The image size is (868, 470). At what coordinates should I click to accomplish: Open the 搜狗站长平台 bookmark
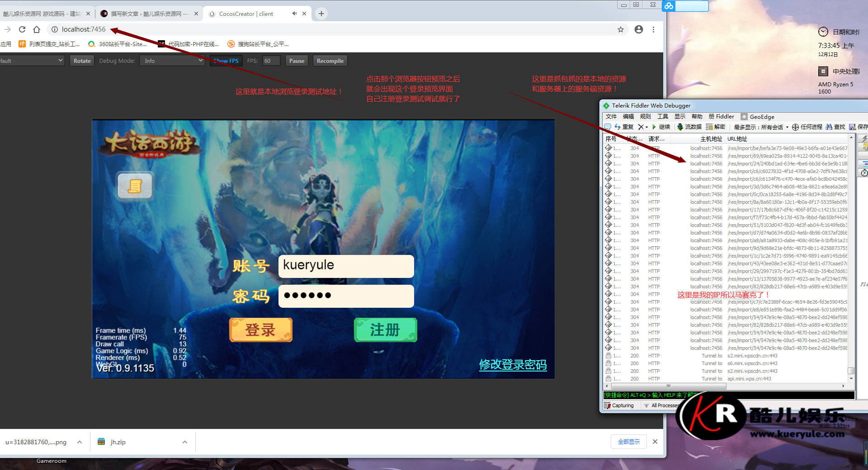258,44
